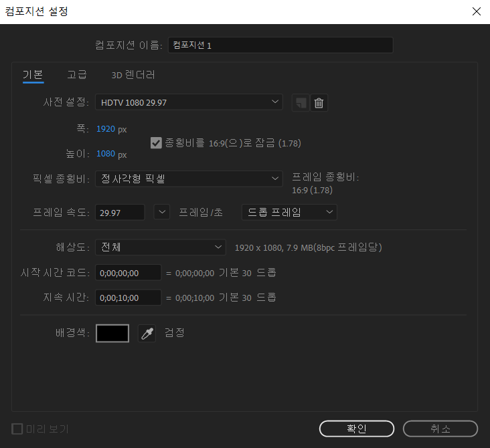Switch to the 3D 렌더러 tab
Screen dimensions: 490x448
click(133, 75)
